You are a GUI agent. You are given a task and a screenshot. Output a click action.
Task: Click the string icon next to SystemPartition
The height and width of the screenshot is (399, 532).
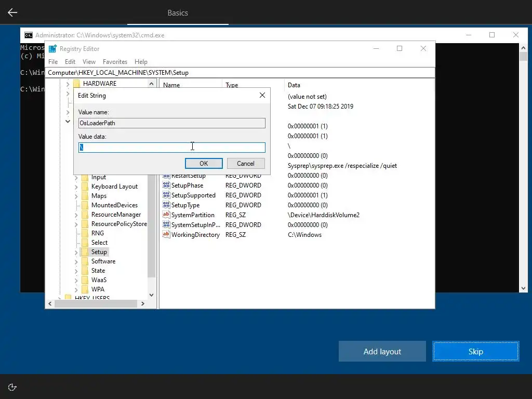click(166, 215)
